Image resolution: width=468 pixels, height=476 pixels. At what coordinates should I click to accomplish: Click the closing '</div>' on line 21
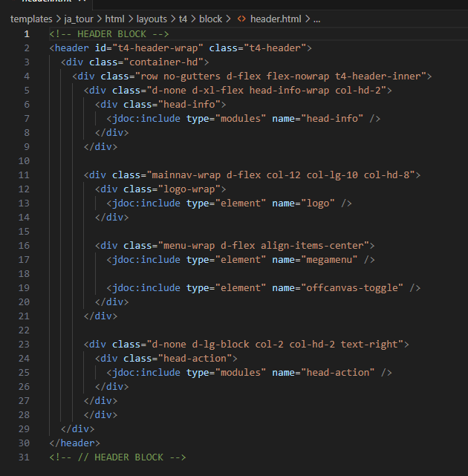pos(100,316)
